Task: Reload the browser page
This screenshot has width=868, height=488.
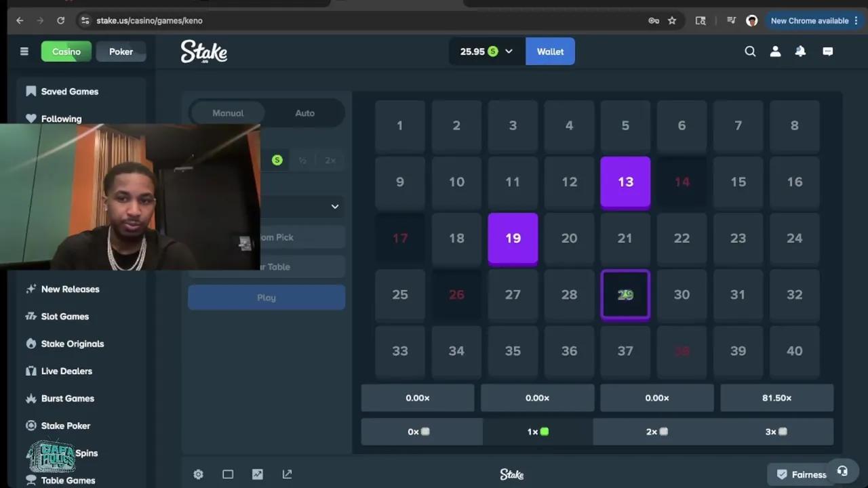Action: tap(60, 20)
